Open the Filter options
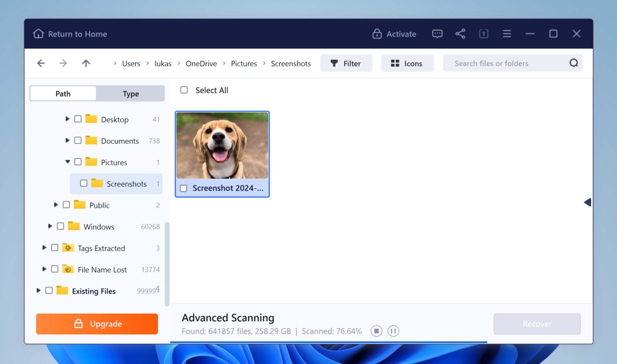 point(346,63)
